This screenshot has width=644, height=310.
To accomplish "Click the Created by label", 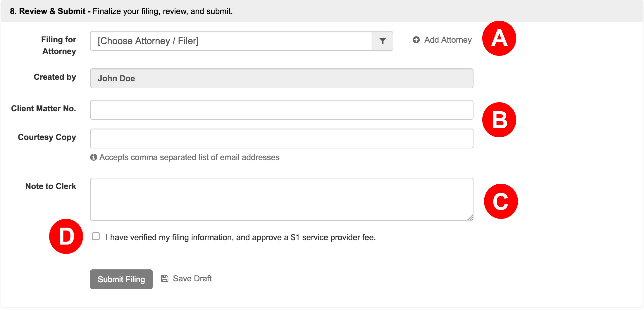I will (55, 77).
